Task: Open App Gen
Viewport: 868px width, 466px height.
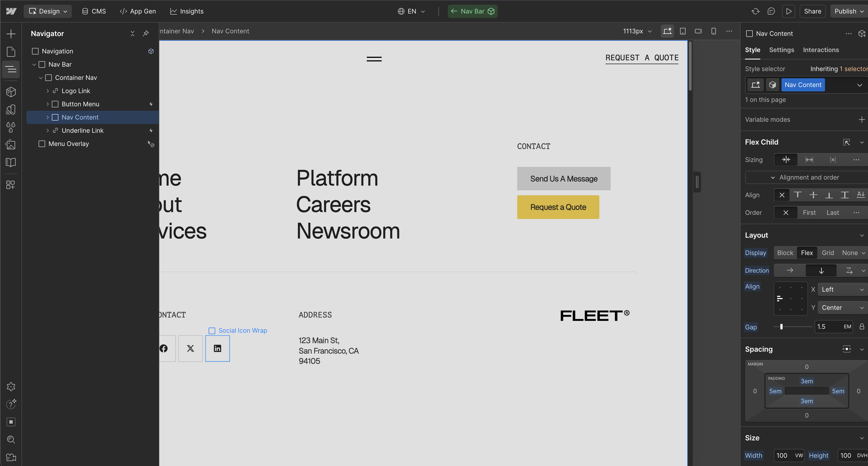Action: point(138,11)
